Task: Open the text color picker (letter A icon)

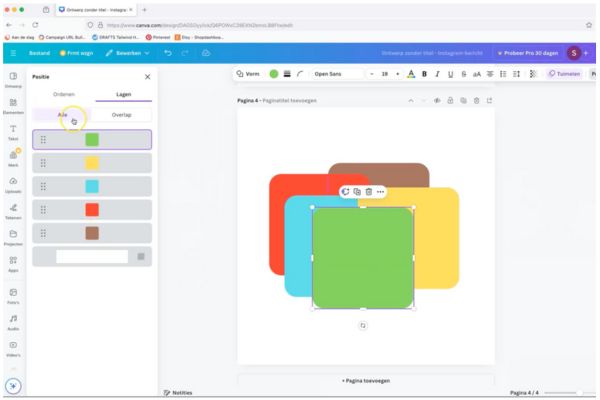Action: point(411,74)
